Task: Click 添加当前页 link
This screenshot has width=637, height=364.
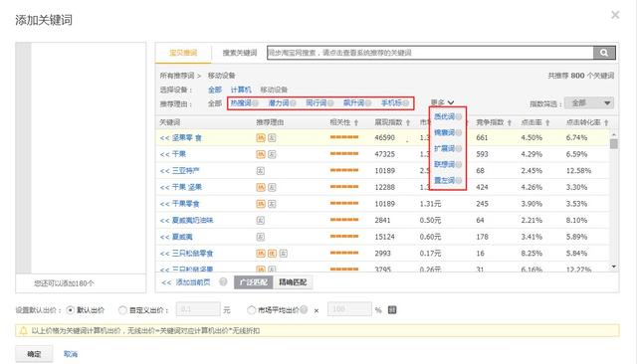Action: tap(193, 282)
